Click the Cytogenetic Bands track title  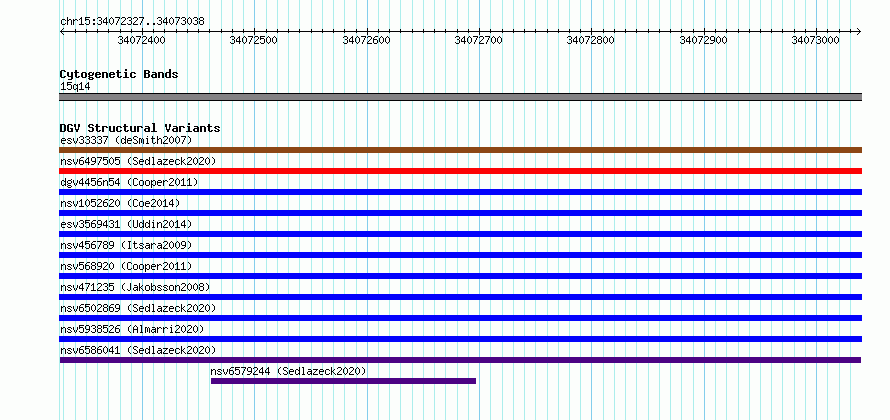pyautogui.click(x=119, y=74)
